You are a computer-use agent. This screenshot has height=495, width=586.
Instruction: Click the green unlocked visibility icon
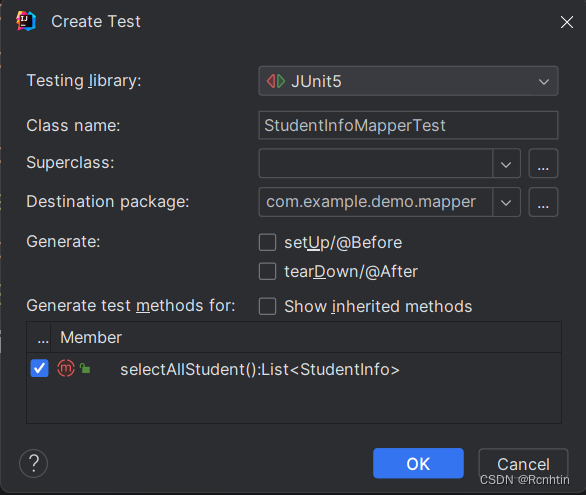pos(85,368)
